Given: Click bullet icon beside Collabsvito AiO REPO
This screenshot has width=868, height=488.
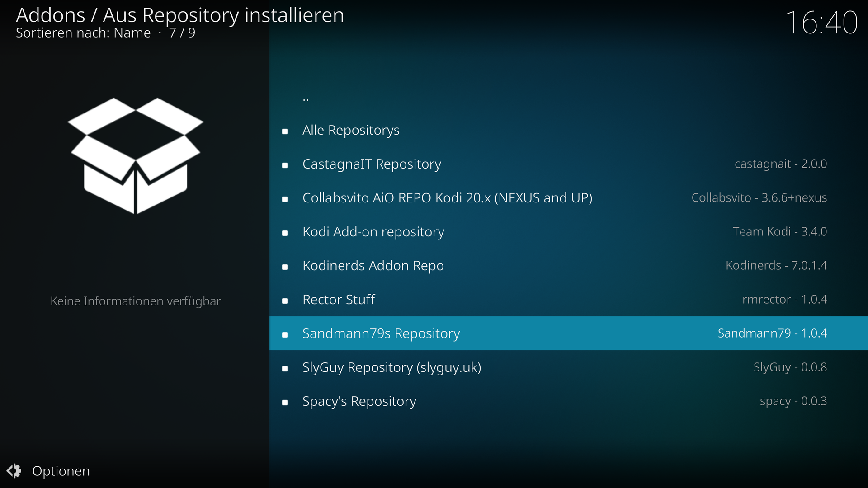Looking at the screenshot, I should (285, 199).
